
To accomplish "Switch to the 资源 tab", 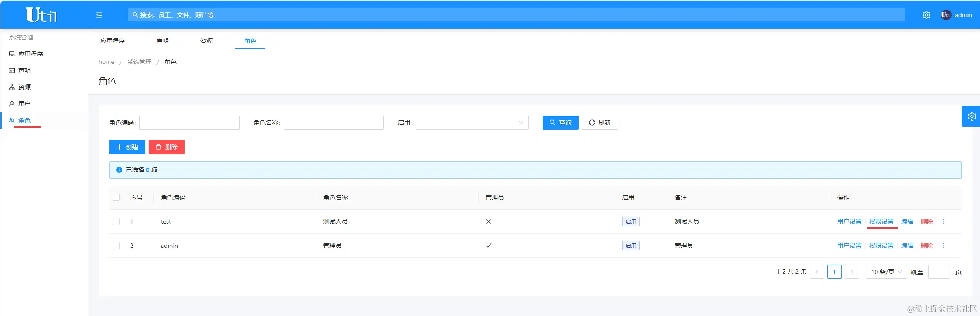I will coord(206,41).
